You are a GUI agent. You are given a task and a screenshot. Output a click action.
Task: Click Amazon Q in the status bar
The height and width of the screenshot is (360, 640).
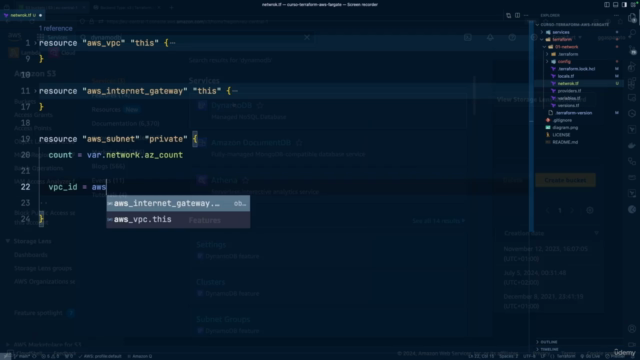click(140, 356)
